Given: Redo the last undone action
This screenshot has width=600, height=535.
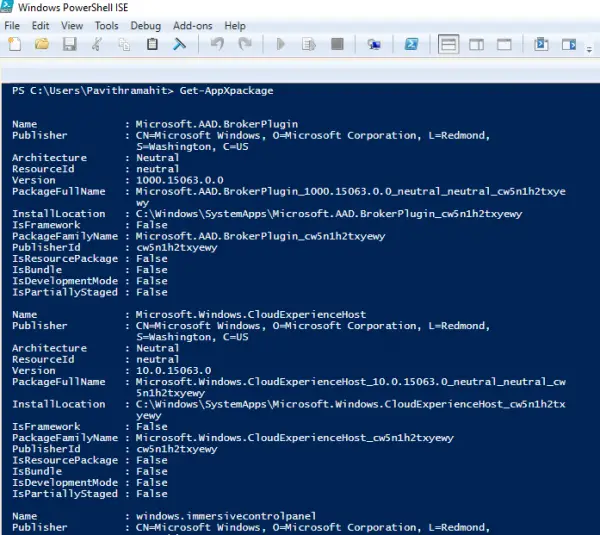Looking at the screenshot, I should (x=245, y=44).
